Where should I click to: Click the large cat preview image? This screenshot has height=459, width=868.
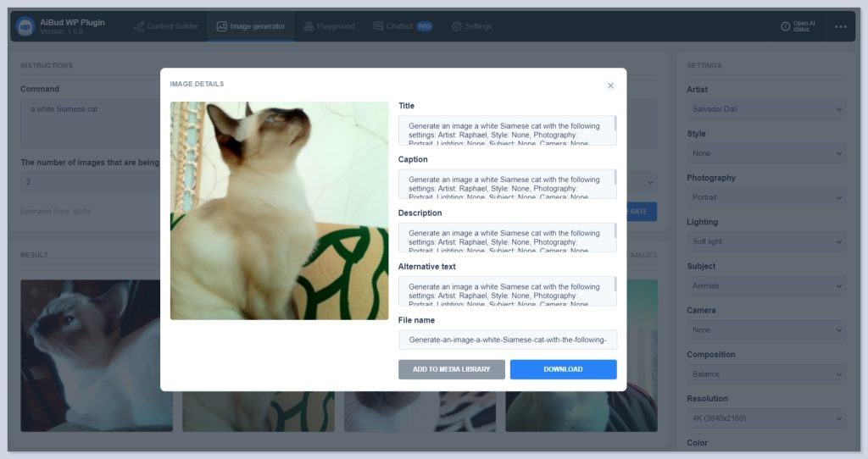click(x=279, y=211)
